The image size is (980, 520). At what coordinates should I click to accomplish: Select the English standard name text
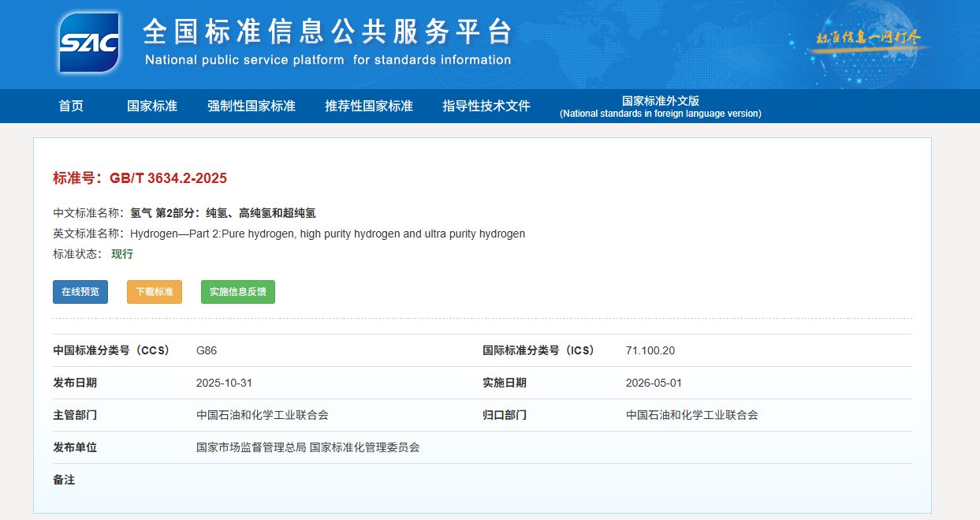tap(327, 234)
